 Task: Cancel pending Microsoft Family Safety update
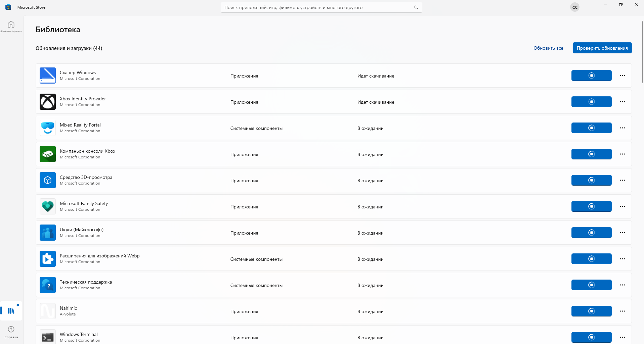click(x=591, y=206)
